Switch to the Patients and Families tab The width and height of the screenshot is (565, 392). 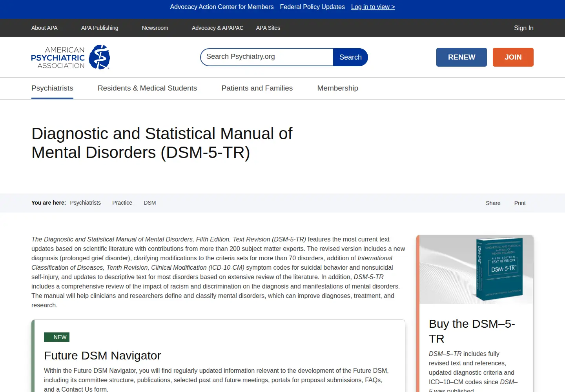click(257, 88)
